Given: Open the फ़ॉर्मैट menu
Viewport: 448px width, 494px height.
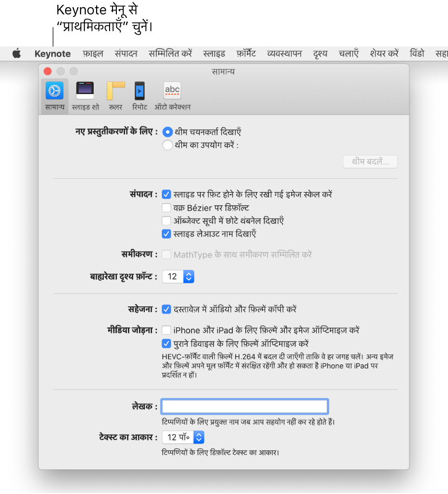Looking at the screenshot, I should 246,54.
